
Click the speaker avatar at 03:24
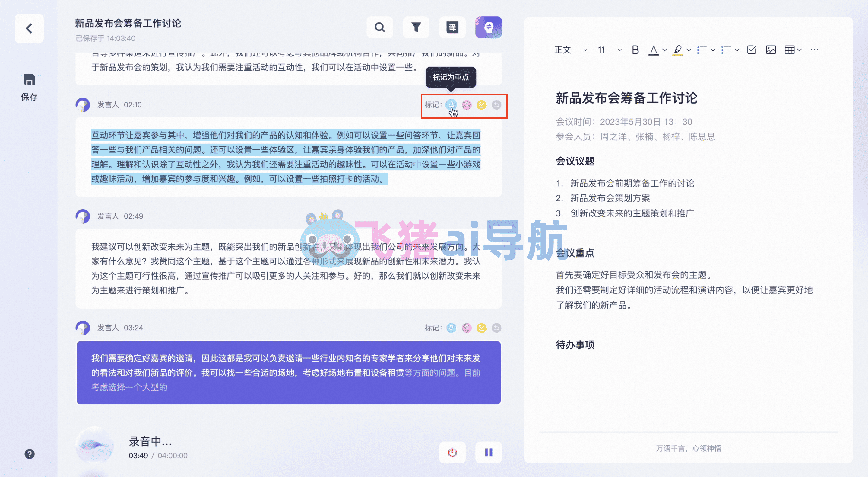83,328
